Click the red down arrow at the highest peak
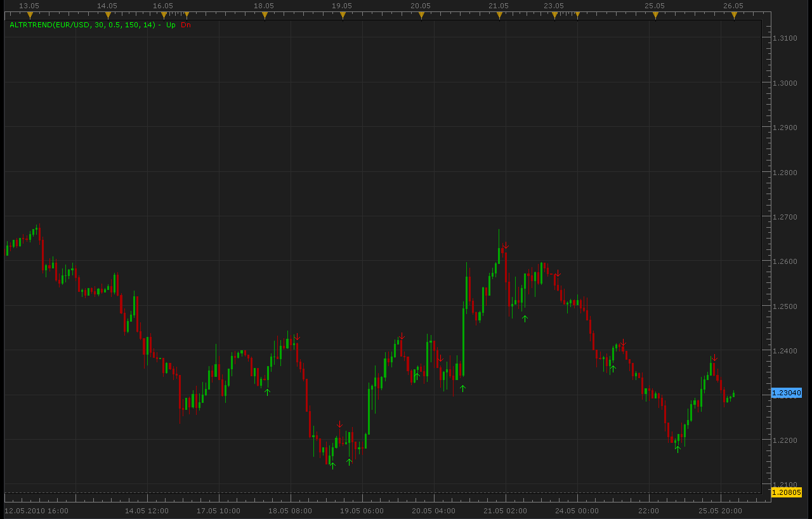 [x=505, y=246]
